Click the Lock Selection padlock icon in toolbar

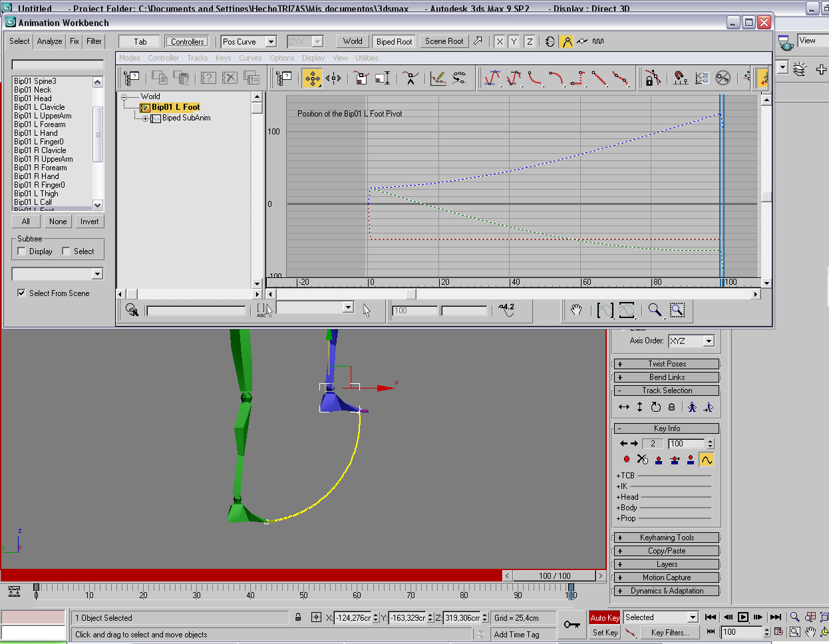652,79
